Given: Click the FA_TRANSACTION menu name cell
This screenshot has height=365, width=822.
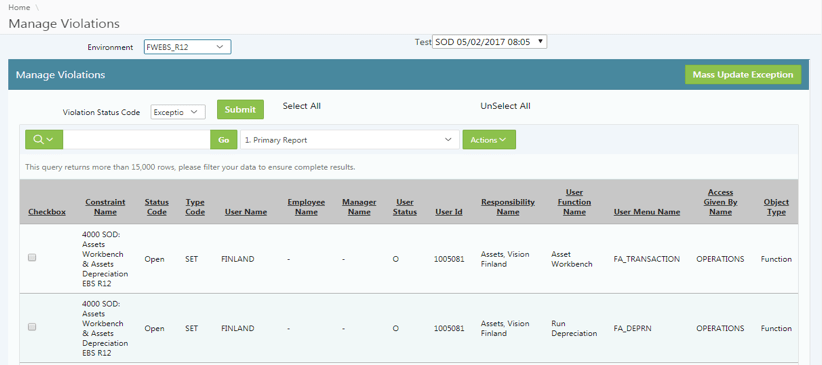Looking at the screenshot, I should pos(646,259).
